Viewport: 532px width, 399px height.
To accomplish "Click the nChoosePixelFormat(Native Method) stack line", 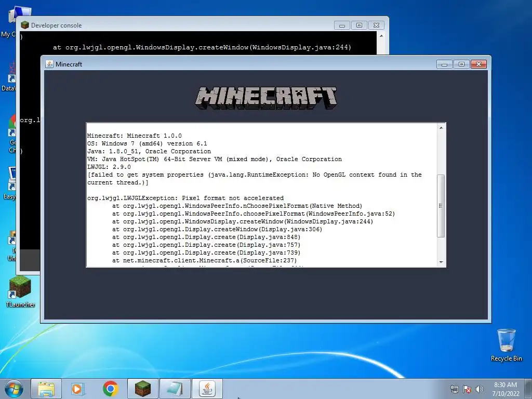I will 237,206.
